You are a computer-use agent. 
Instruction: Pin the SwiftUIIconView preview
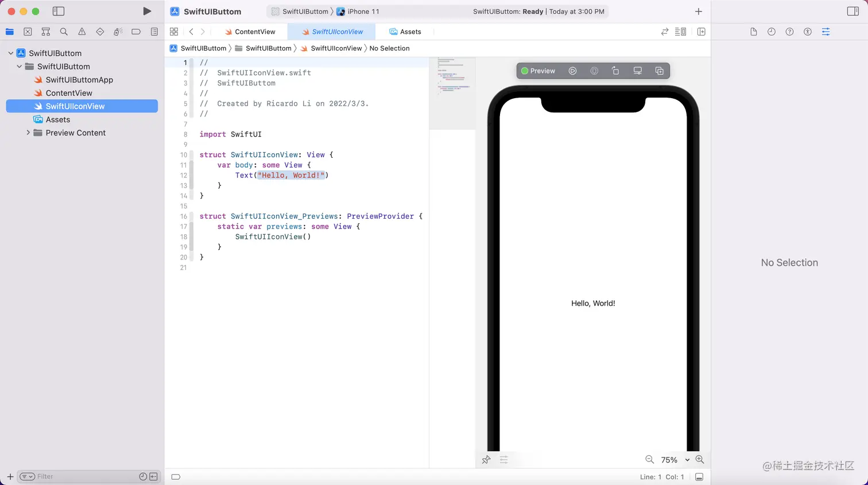click(486, 460)
